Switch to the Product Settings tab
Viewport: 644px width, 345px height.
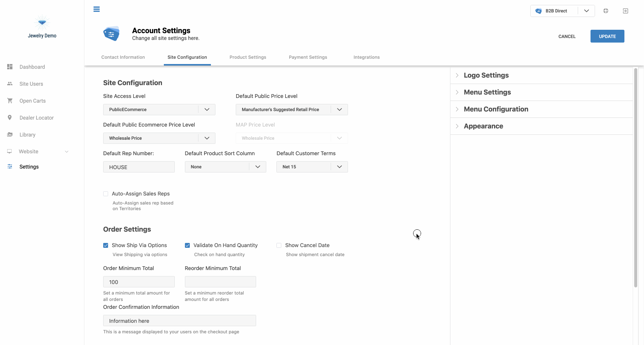click(x=248, y=57)
